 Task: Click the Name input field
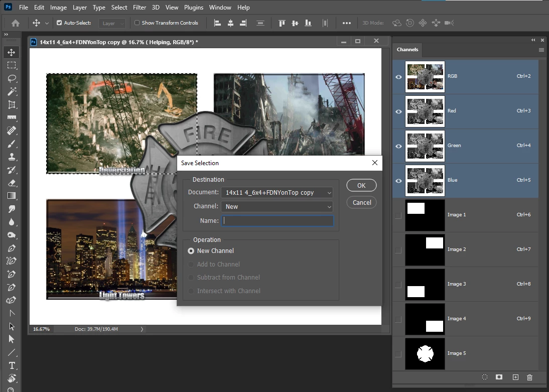pos(278,221)
